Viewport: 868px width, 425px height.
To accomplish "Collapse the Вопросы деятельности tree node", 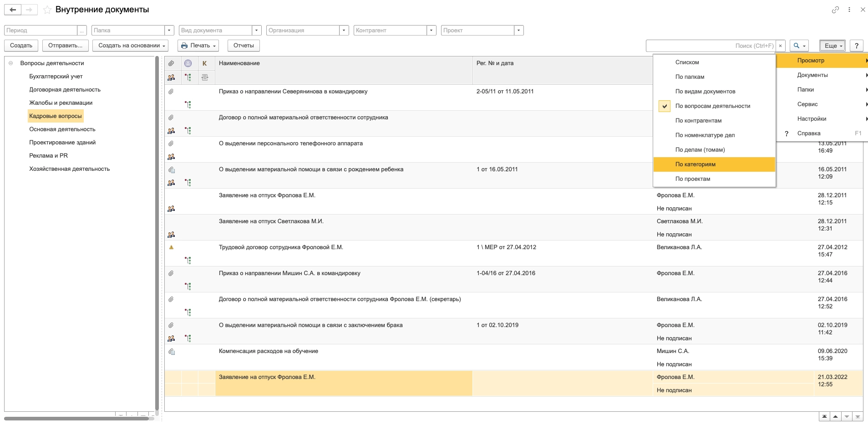I will [x=11, y=63].
